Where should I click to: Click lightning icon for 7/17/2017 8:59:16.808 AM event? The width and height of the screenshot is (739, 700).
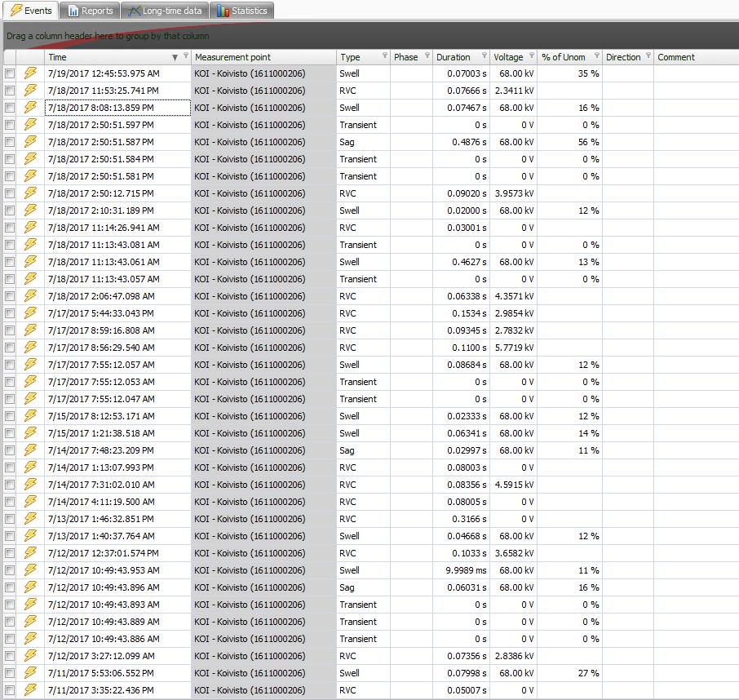click(x=30, y=330)
